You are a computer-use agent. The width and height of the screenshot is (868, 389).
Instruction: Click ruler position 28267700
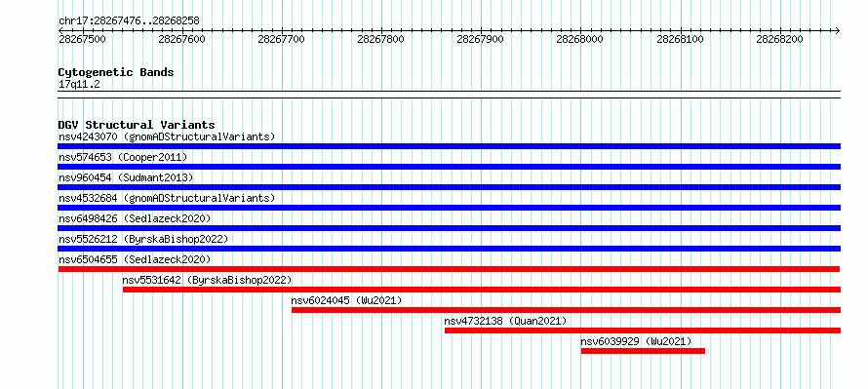[281, 39]
